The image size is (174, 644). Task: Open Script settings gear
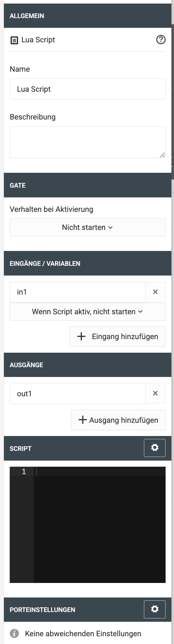coord(155,448)
